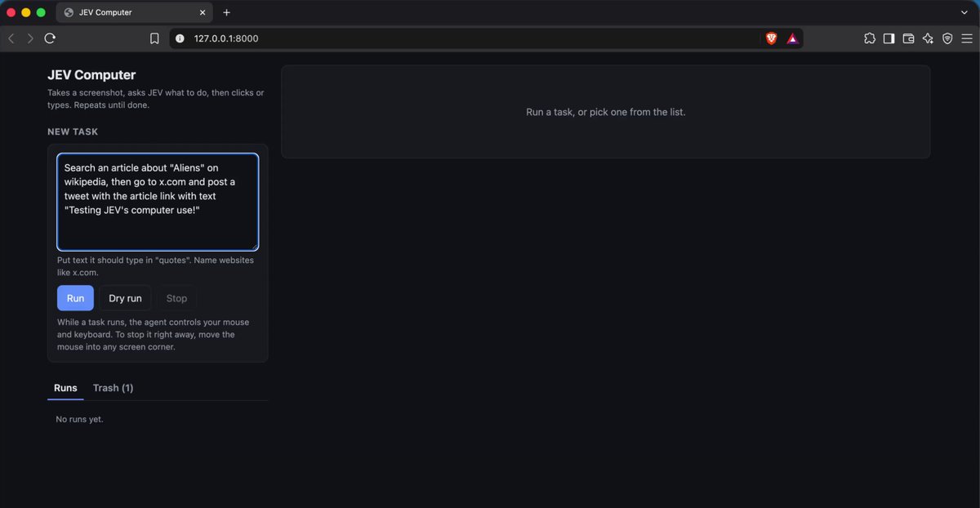Screen dimensions: 980x508
Task: Open the browser hamburger menu
Action: click(x=967, y=38)
